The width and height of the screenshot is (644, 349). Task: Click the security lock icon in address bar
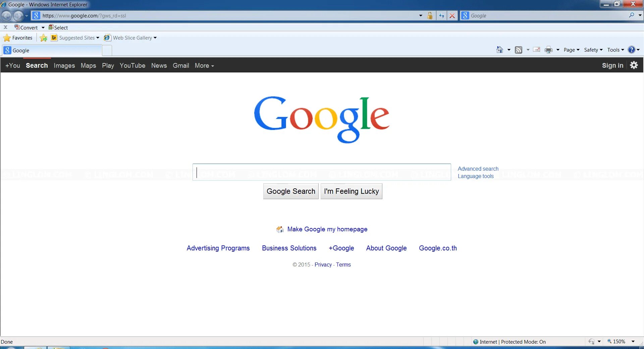(x=430, y=15)
